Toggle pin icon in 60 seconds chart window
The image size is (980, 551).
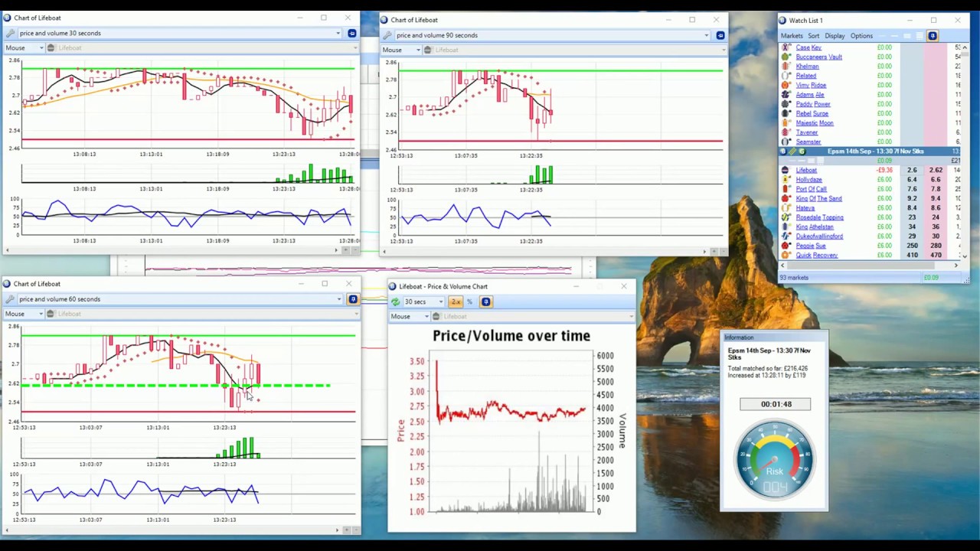pyautogui.click(x=353, y=299)
